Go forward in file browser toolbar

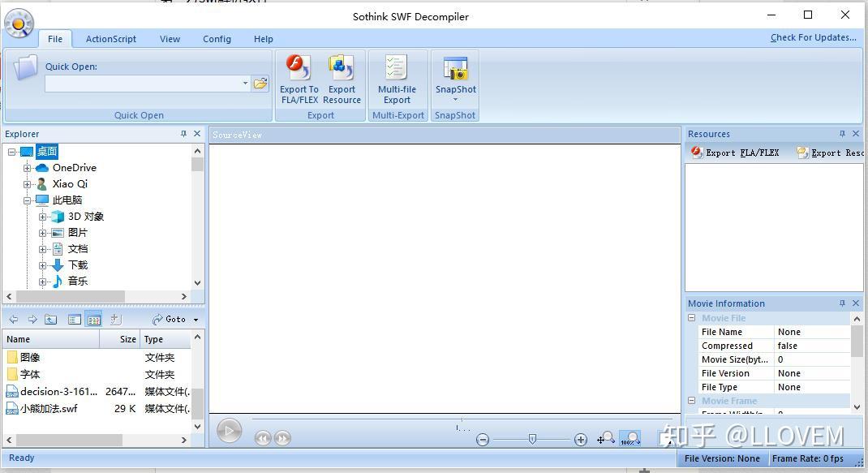(x=32, y=320)
